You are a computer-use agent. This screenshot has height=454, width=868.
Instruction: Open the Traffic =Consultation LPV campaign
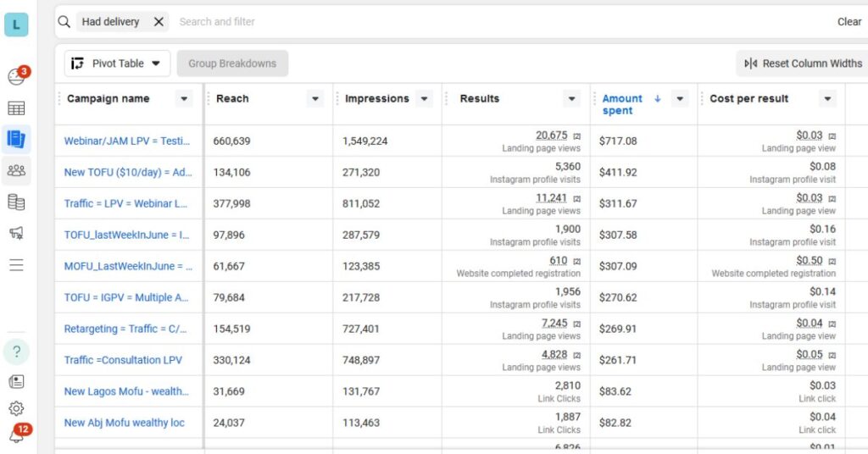pos(123,360)
